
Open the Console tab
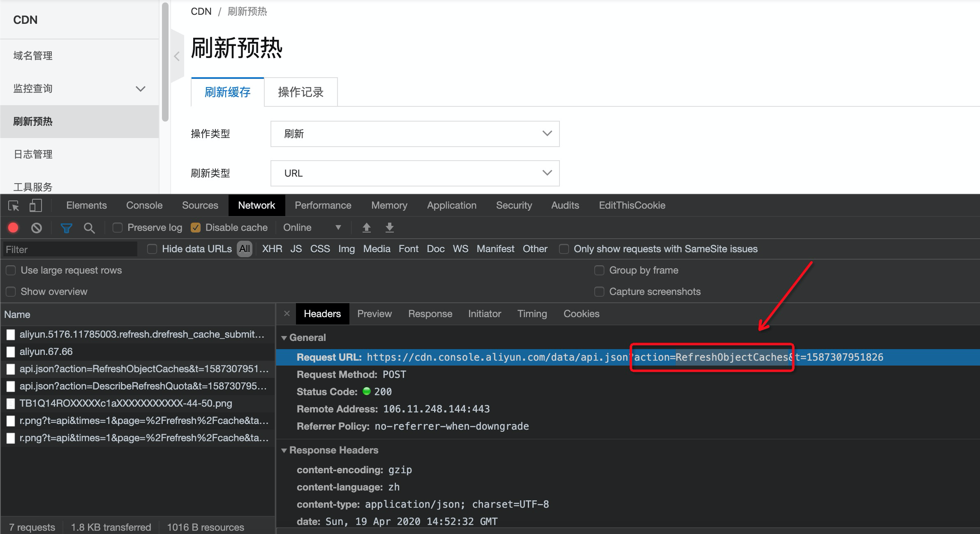click(x=144, y=205)
